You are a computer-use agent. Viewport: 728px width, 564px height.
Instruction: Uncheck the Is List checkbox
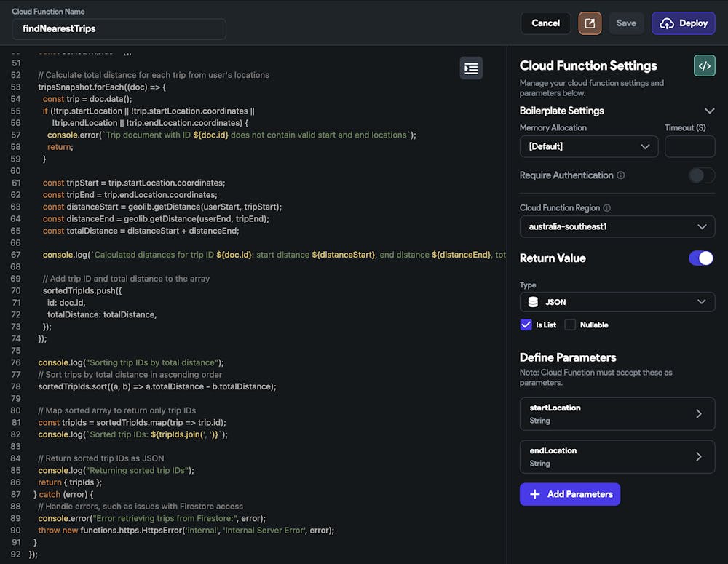click(526, 325)
